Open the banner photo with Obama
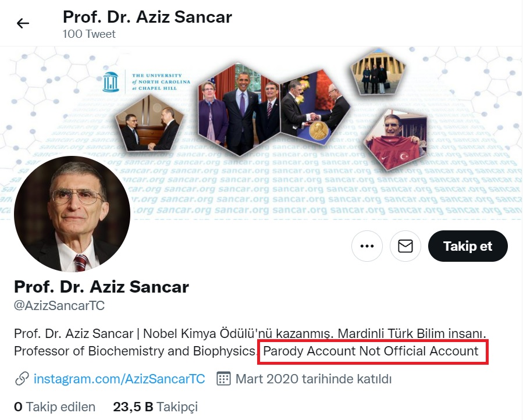523x420 pixels. [x=239, y=109]
